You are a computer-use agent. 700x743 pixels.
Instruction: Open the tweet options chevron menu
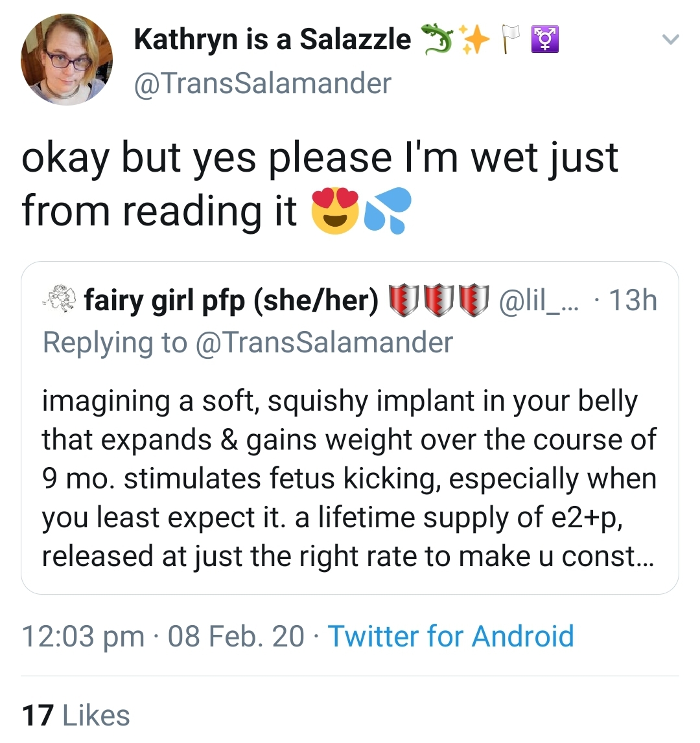(x=671, y=40)
